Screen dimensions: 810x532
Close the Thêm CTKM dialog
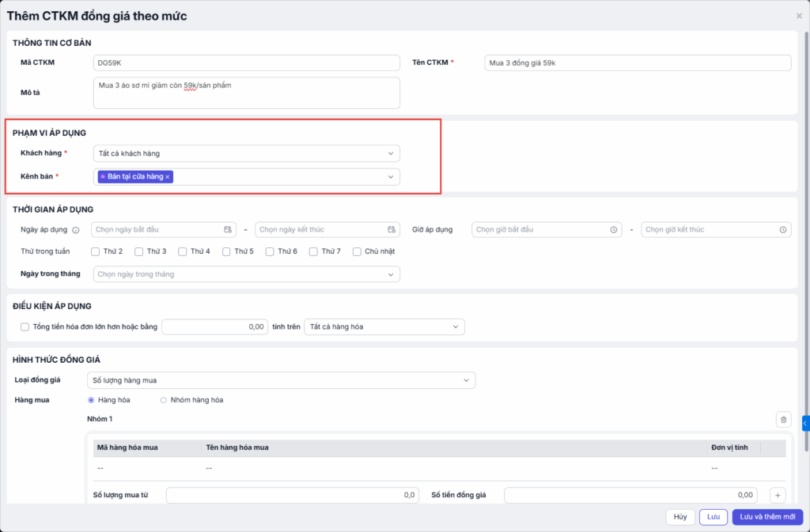pyautogui.click(x=798, y=16)
